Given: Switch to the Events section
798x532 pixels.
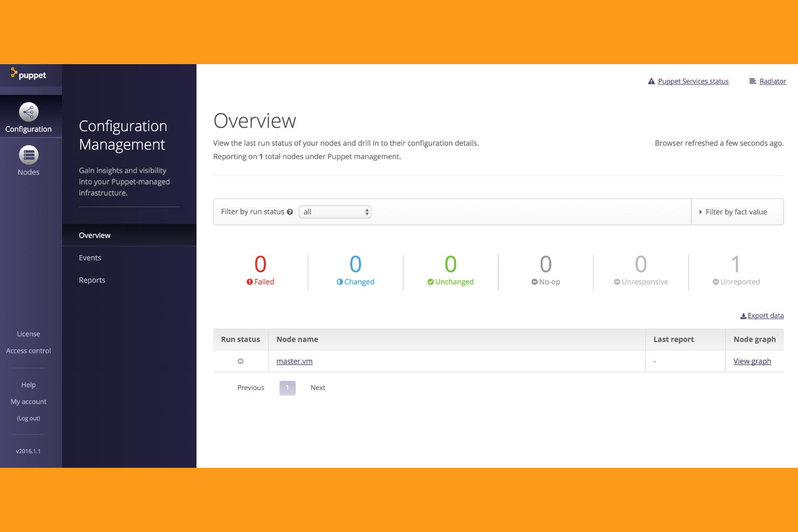Looking at the screenshot, I should click(90, 258).
